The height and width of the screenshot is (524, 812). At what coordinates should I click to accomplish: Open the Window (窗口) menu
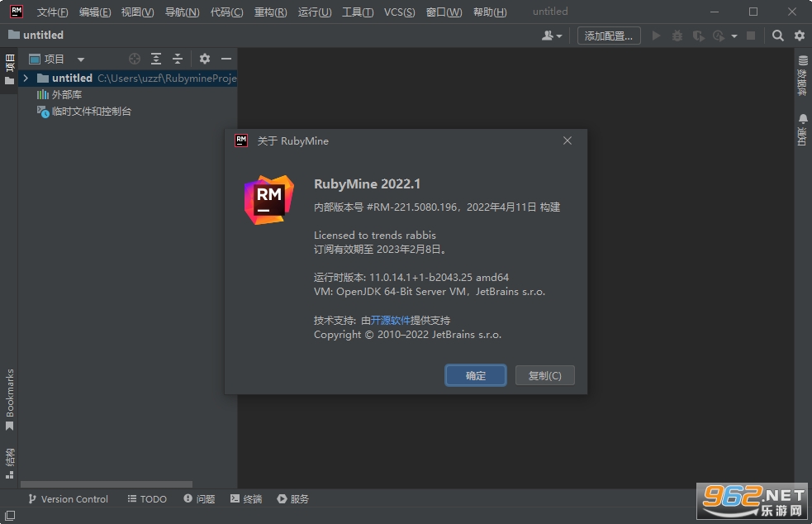click(x=444, y=12)
